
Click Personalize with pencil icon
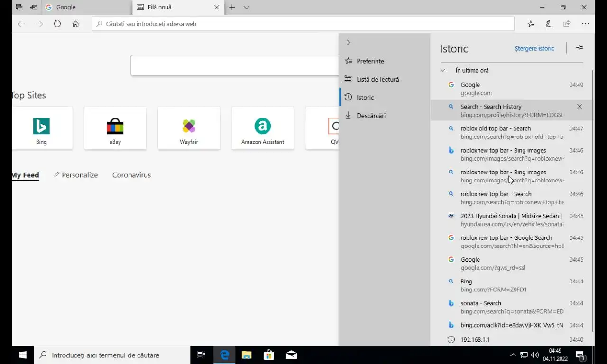pos(76,175)
